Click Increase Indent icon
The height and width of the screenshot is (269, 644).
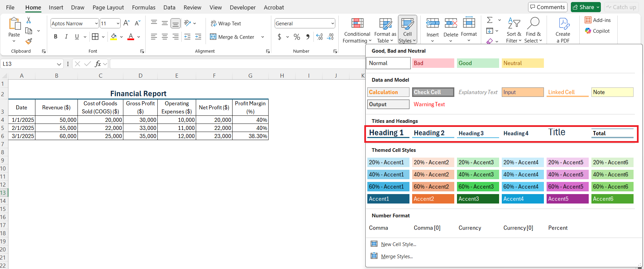[198, 37]
